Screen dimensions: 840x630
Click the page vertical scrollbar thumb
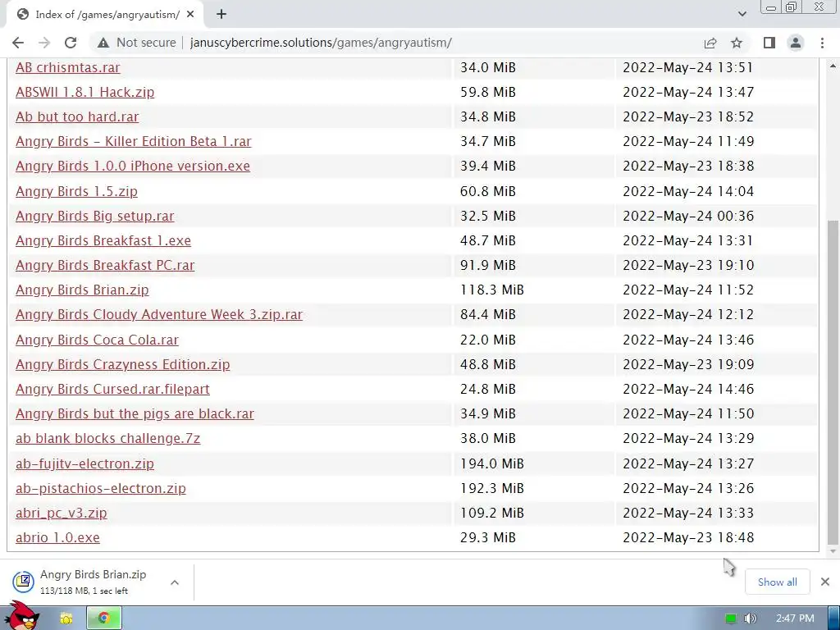click(833, 381)
